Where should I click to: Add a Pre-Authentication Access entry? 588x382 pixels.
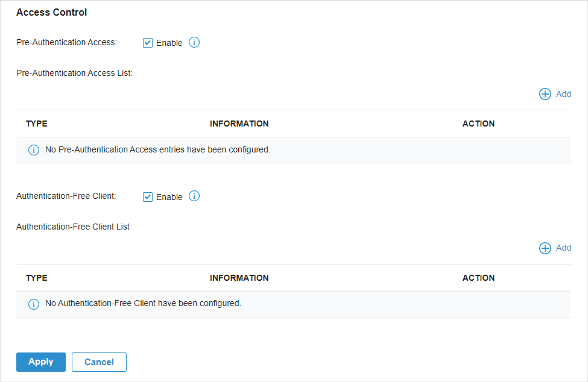coord(555,94)
